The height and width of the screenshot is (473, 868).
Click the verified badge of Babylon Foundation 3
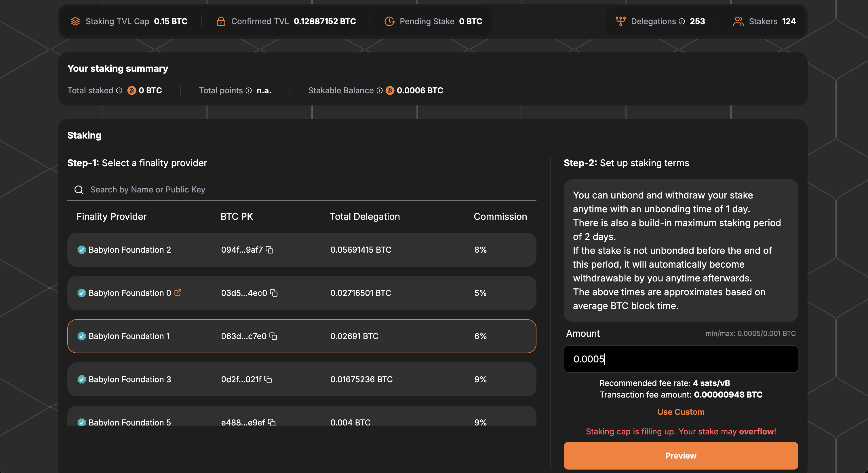[81, 379]
